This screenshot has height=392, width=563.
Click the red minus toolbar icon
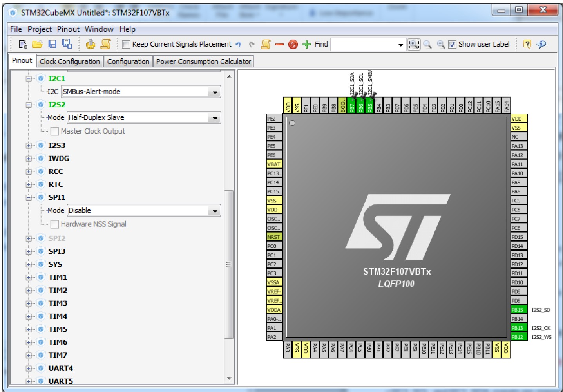tap(279, 45)
